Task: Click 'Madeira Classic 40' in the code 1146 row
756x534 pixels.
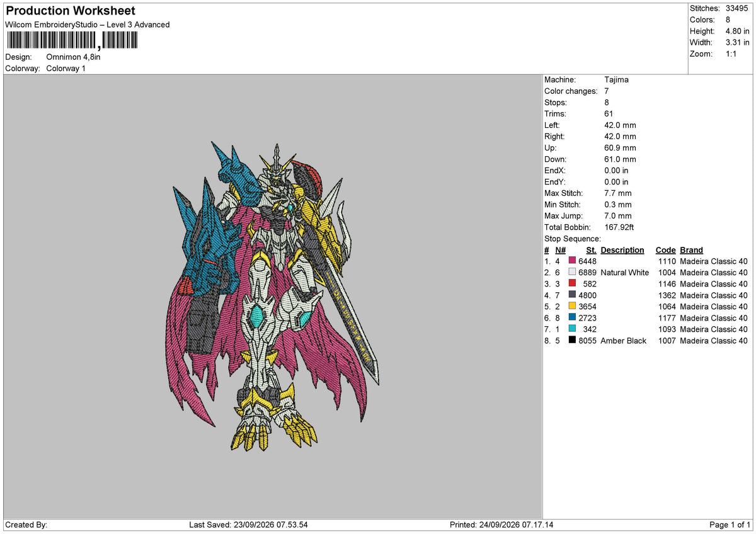Action: (x=714, y=284)
